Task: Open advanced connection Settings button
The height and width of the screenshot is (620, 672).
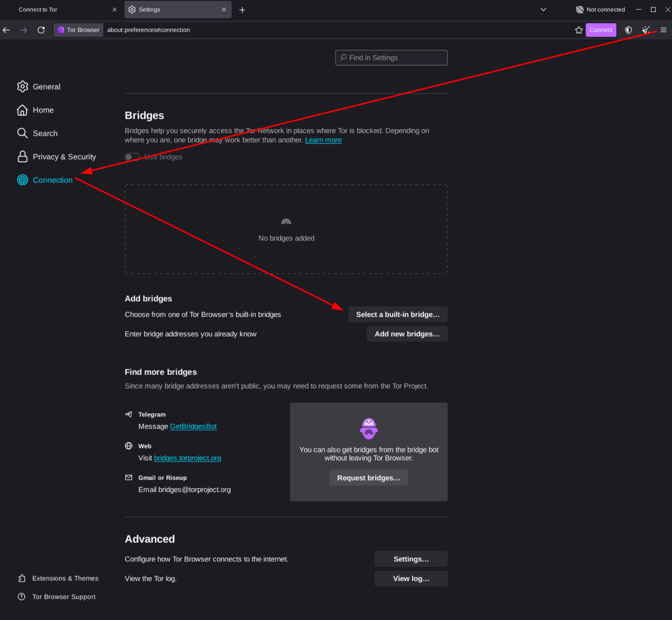Action: (x=411, y=559)
